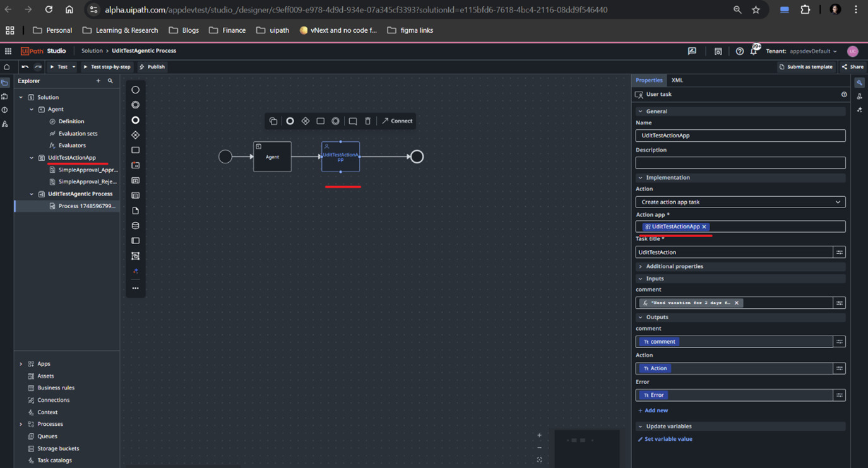
Task: Collapse the Solution tree node
Action: coord(21,98)
